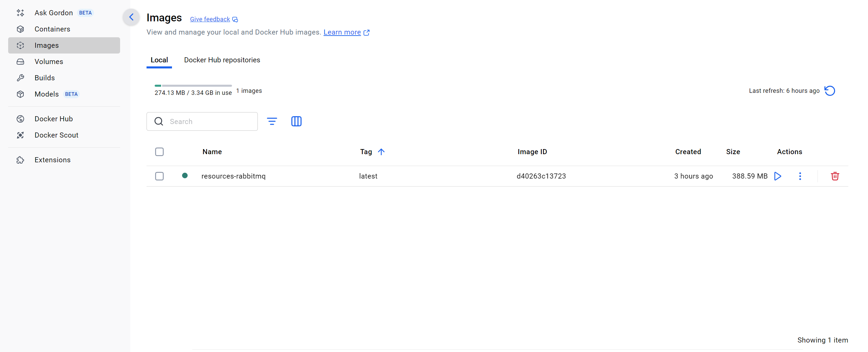Click the latest tag cell
Viewport: 868px width, 352px height.
point(368,176)
